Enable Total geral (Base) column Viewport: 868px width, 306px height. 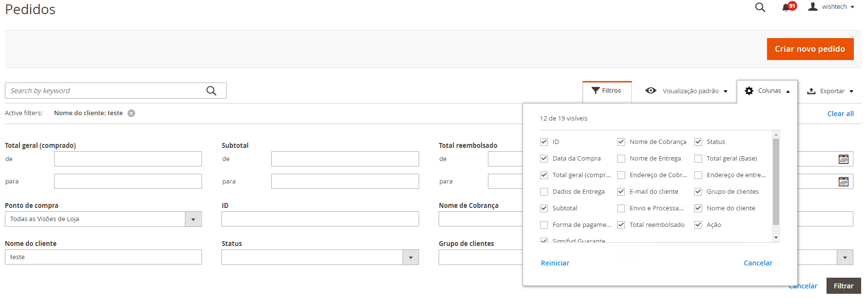click(698, 159)
